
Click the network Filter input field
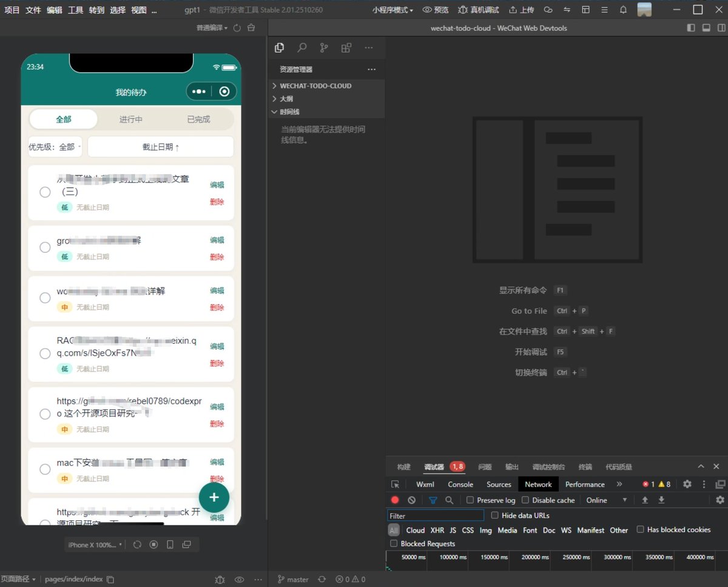click(436, 516)
